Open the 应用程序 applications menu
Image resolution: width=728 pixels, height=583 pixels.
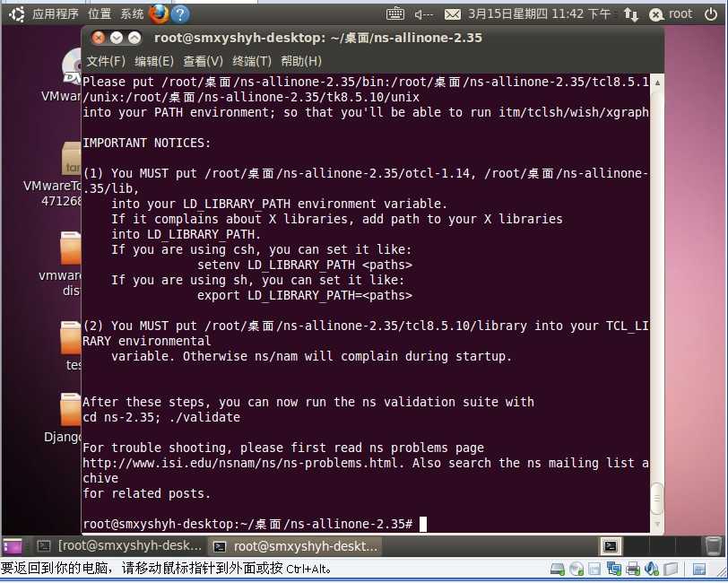tap(56, 14)
